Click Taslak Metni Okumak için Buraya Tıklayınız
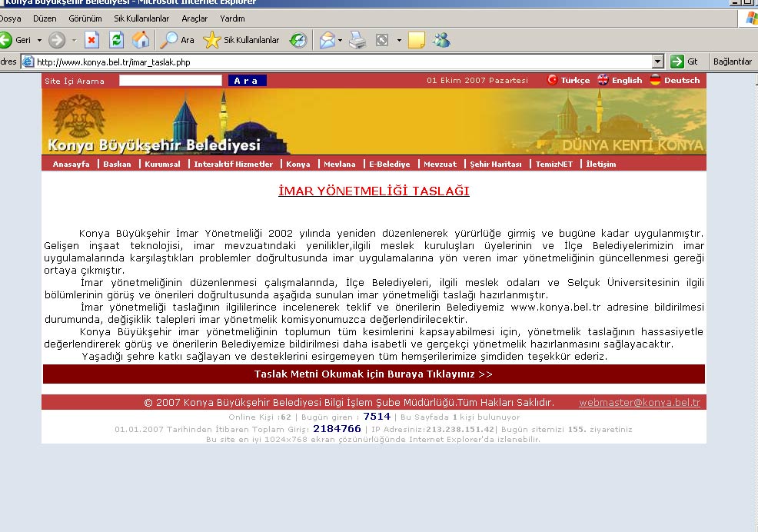Image resolution: width=758 pixels, height=532 pixels. pos(374,374)
